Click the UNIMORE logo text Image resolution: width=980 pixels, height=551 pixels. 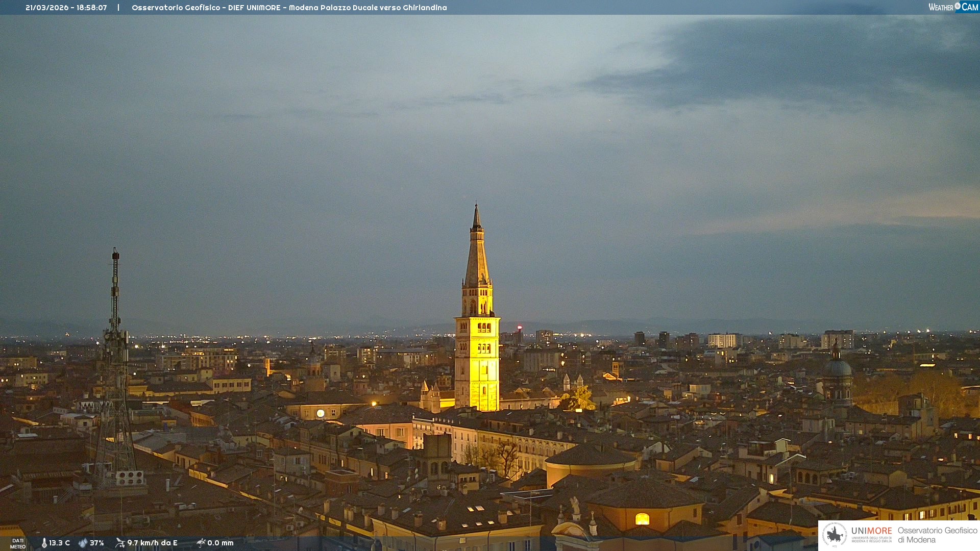871,531
